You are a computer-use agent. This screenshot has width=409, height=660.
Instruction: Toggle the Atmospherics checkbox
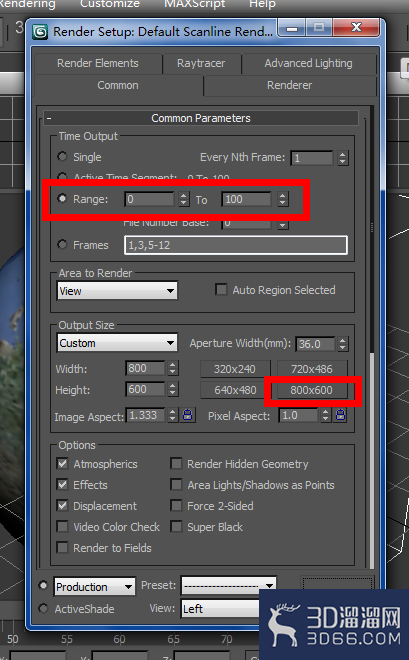(62, 463)
